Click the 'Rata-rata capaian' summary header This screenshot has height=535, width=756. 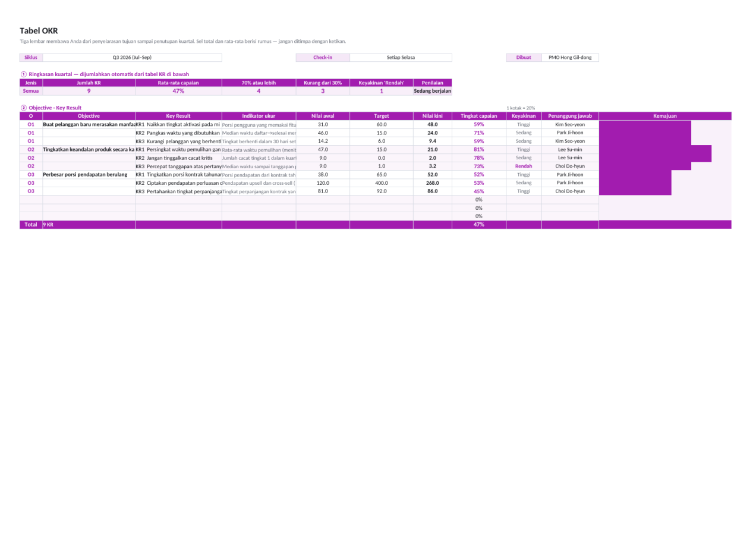pyautogui.click(x=178, y=83)
